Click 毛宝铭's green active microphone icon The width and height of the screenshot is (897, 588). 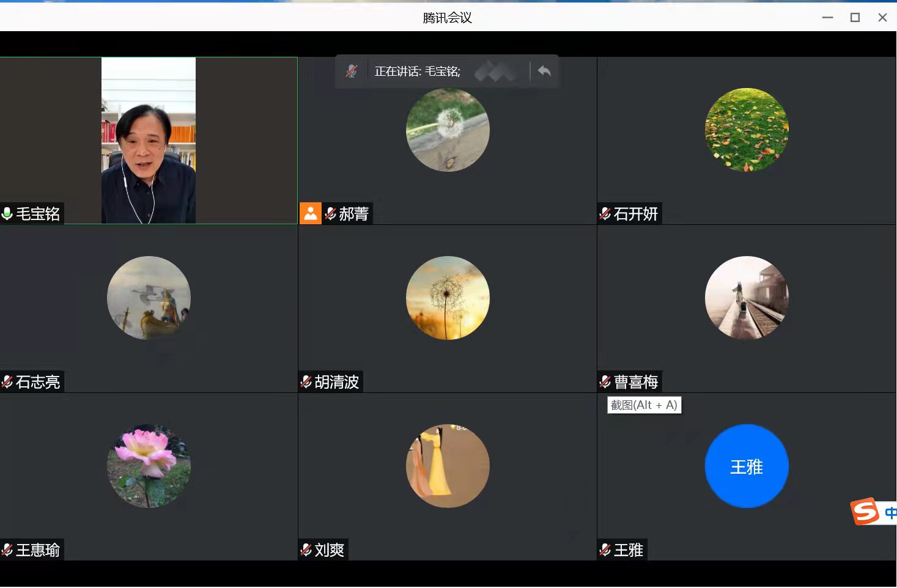click(x=7, y=213)
